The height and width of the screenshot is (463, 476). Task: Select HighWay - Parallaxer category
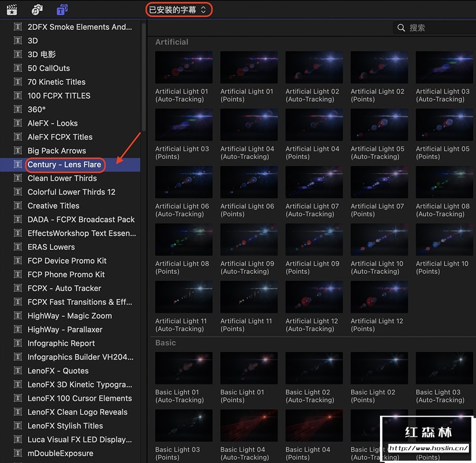tap(70, 329)
